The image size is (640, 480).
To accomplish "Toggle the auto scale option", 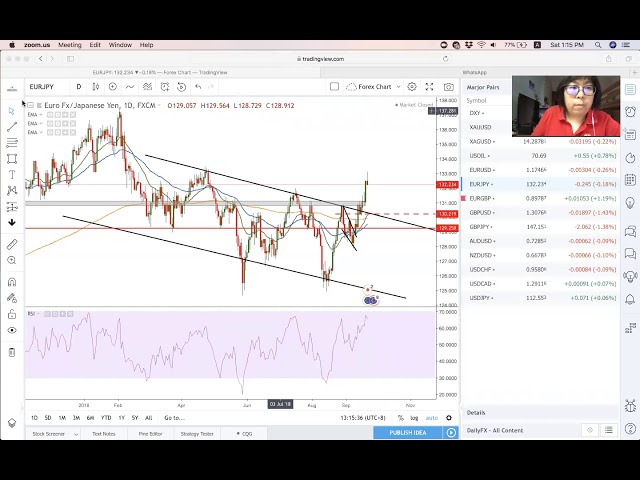I will tap(432, 418).
